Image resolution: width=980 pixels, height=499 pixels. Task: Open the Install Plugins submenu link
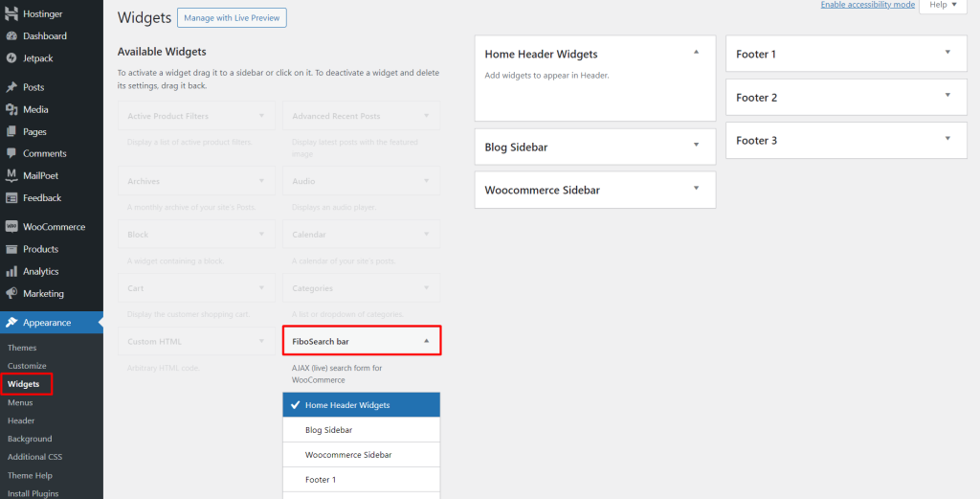tap(33, 493)
